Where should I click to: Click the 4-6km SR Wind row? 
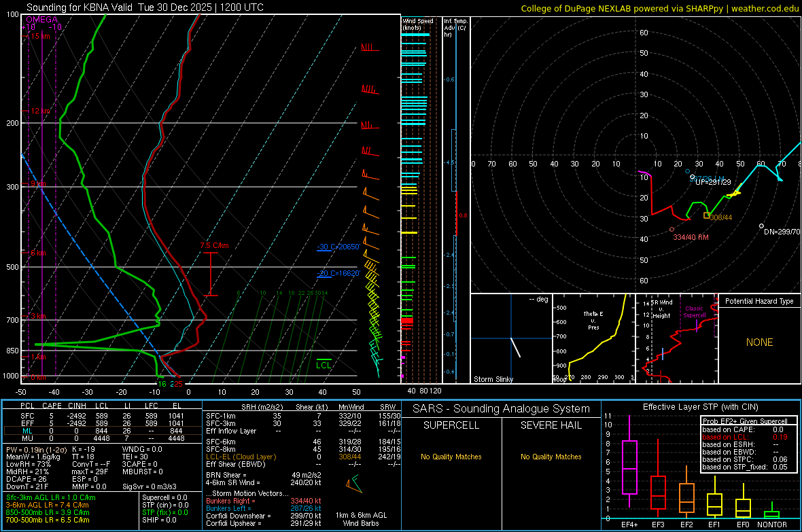click(x=264, y=482)
